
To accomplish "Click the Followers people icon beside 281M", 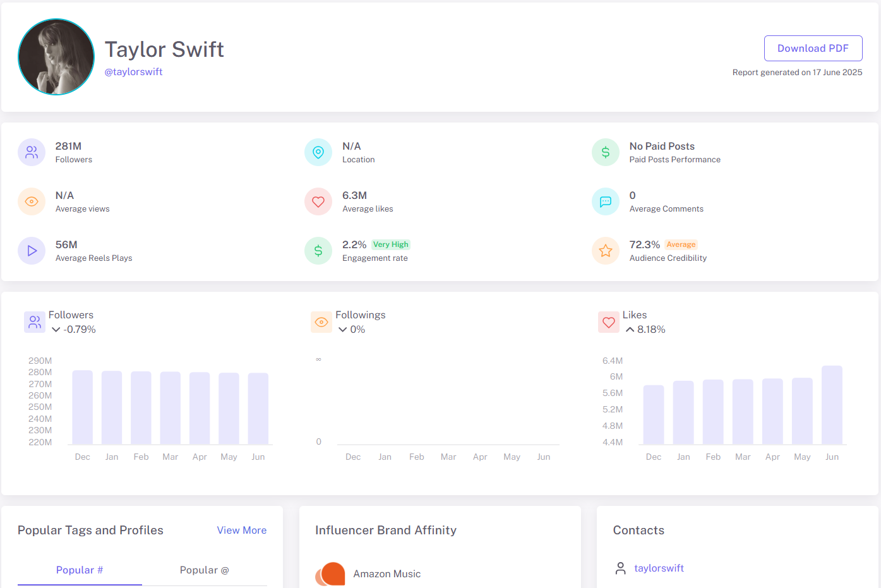I will [x=32, y=152].
